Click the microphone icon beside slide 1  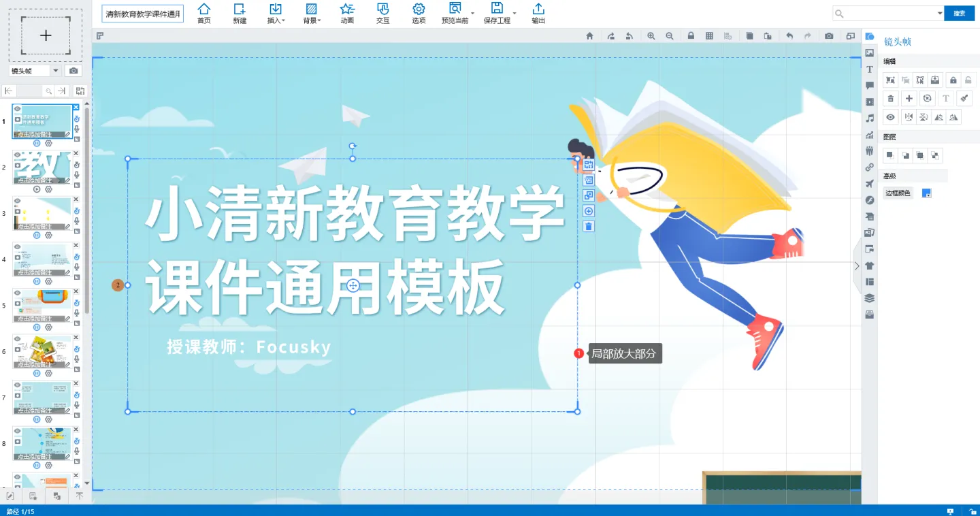click(x=76, y=129)
